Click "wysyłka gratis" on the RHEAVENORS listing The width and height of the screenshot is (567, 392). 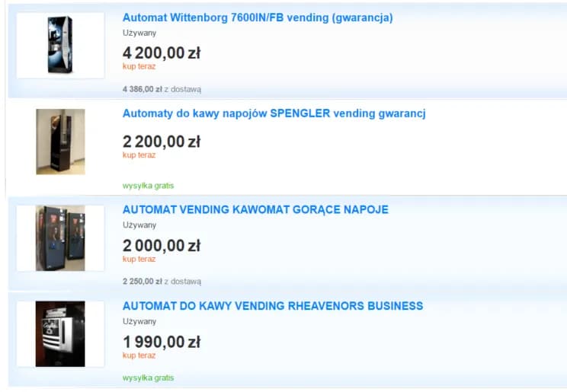[148, 378]
